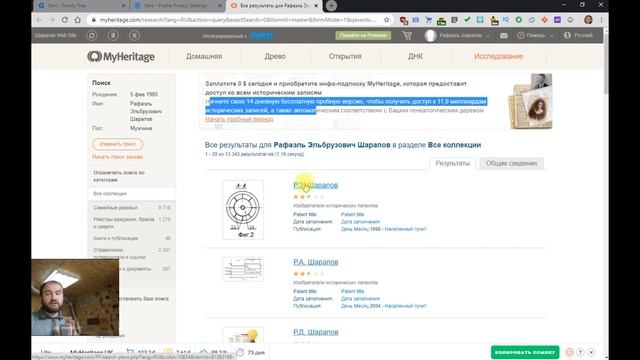Open the Исследование navigation item
The image size is (640, 360).
click(x=498, y=56)
